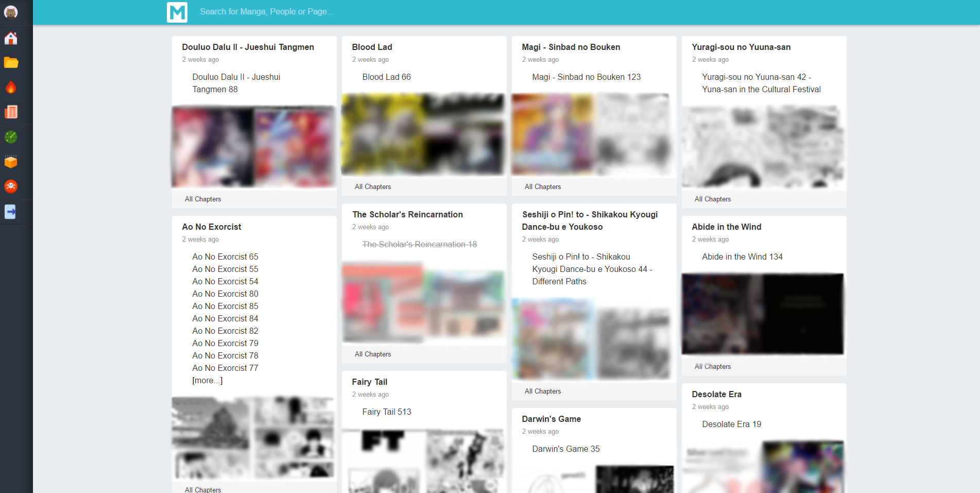
Task: Open Ao No Exorcist 55
Action: [225, 269]
